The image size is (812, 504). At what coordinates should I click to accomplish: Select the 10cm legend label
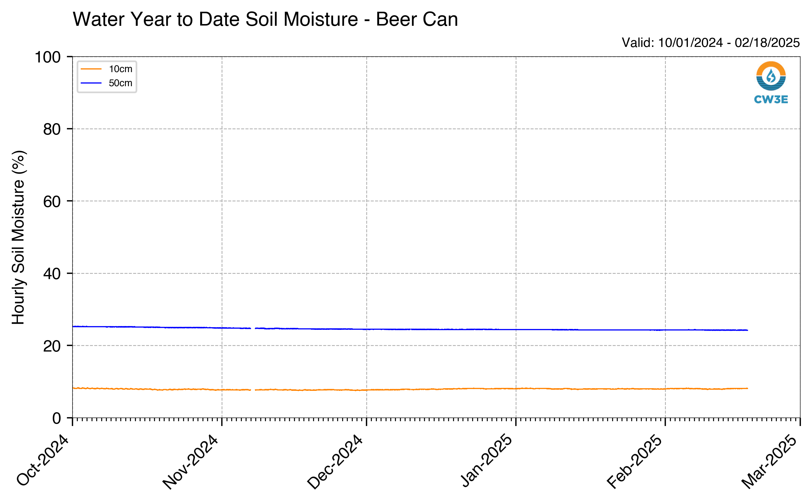click(x=120, y=69)
